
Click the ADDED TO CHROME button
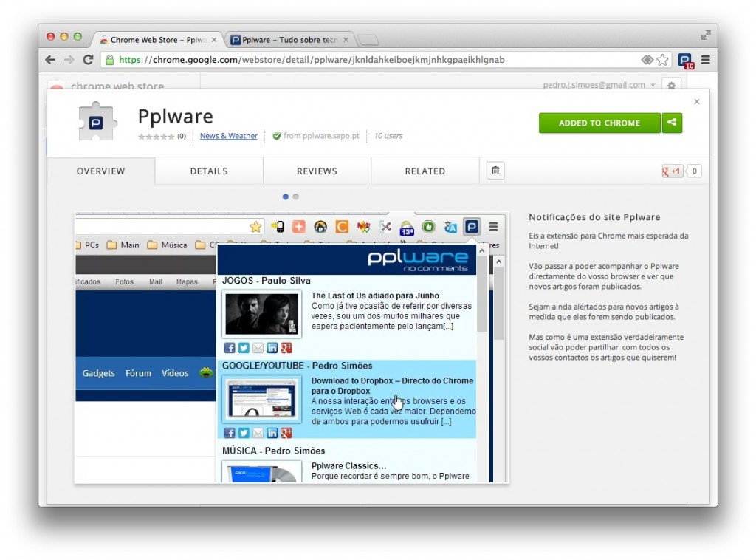599,123
